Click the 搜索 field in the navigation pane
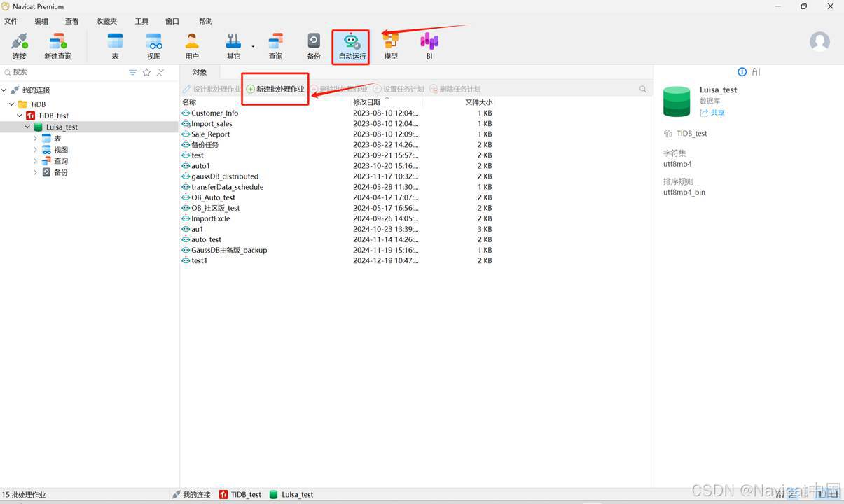 pyautogui.click(x=64, y=72)
